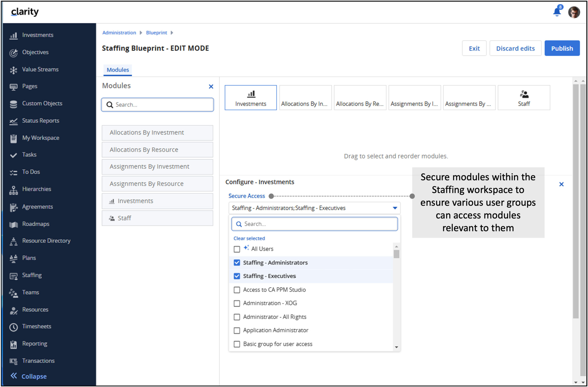Check Access to CA PPM Studio
This screenshot has width=588, height=387.
coord(237,290)
